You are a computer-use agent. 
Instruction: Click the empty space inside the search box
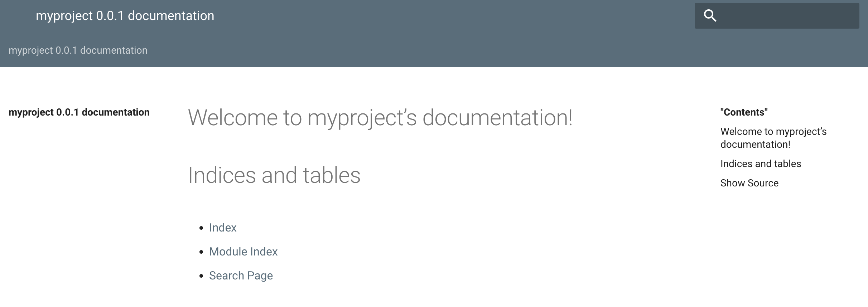point(806,16)
